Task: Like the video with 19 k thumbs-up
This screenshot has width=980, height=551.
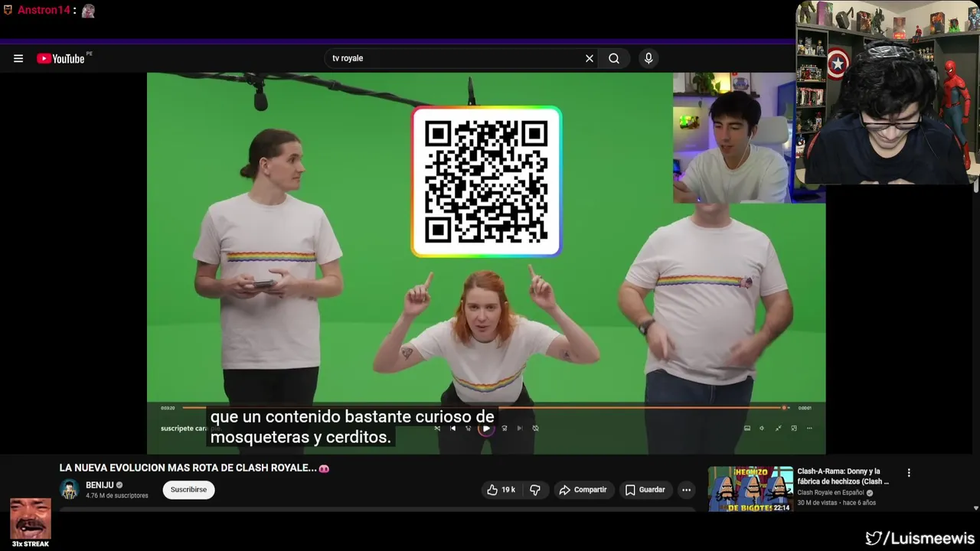Action: point(501,490)
